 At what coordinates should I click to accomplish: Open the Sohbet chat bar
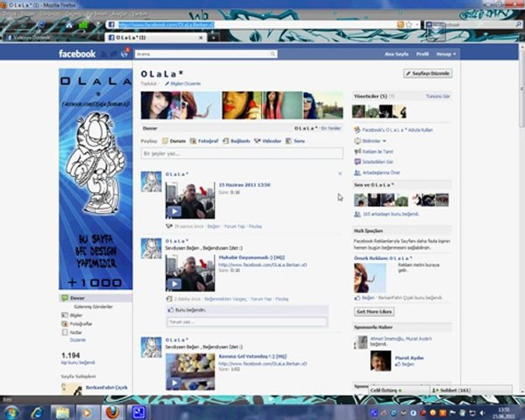pos(470,390)
